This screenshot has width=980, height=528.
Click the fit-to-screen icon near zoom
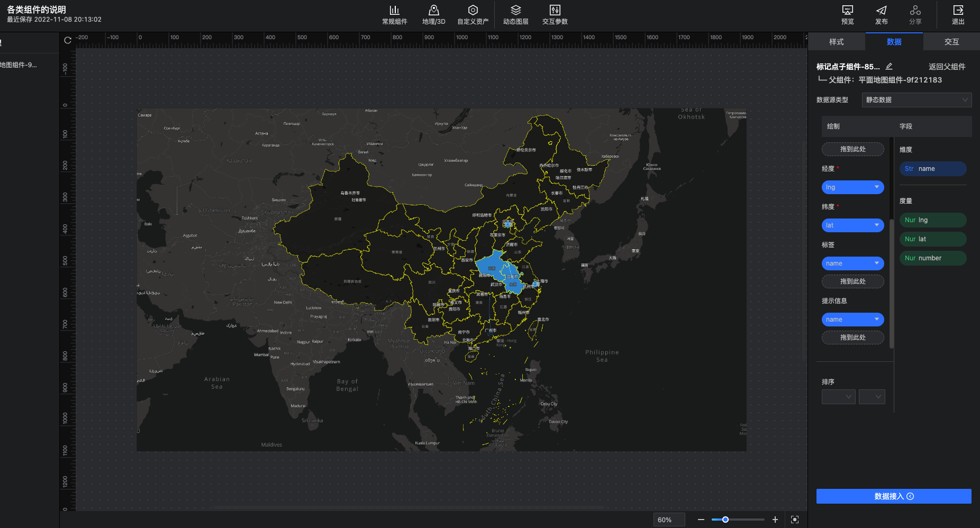(x=794, y=520)
